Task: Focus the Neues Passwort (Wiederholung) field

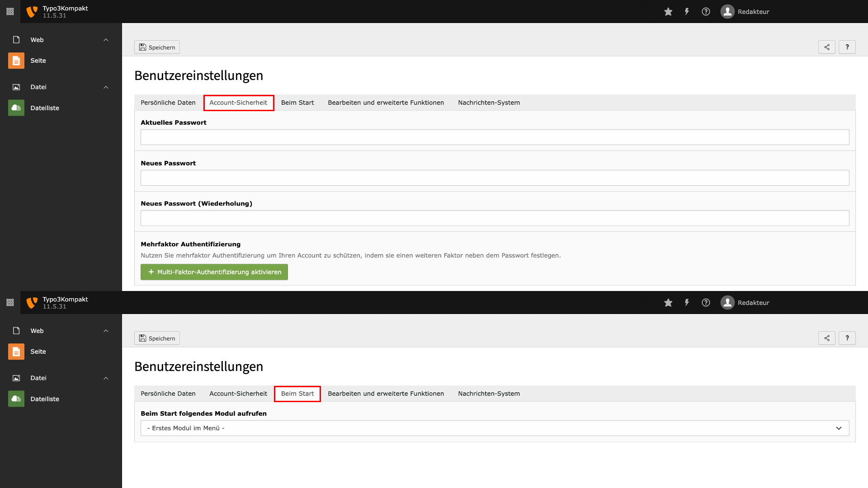Action: [495, 218]
